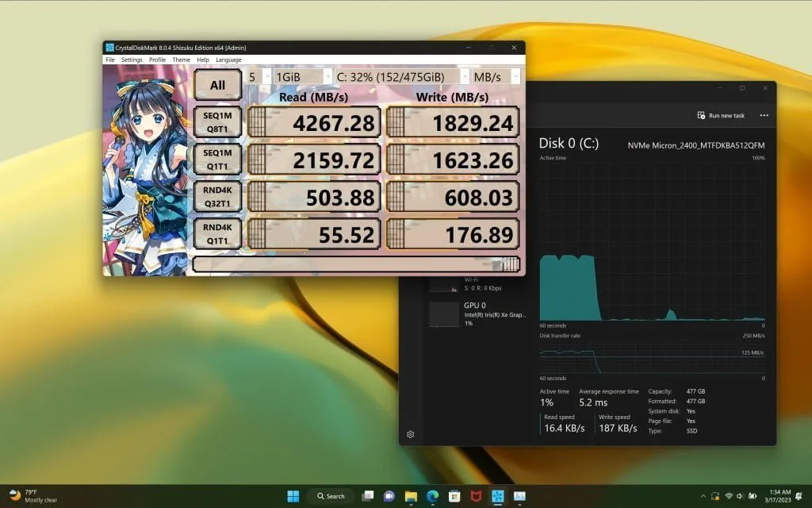Open Task Manager settings gear
The width and height of the screenshot is (812, 508).
click(411, 434)
